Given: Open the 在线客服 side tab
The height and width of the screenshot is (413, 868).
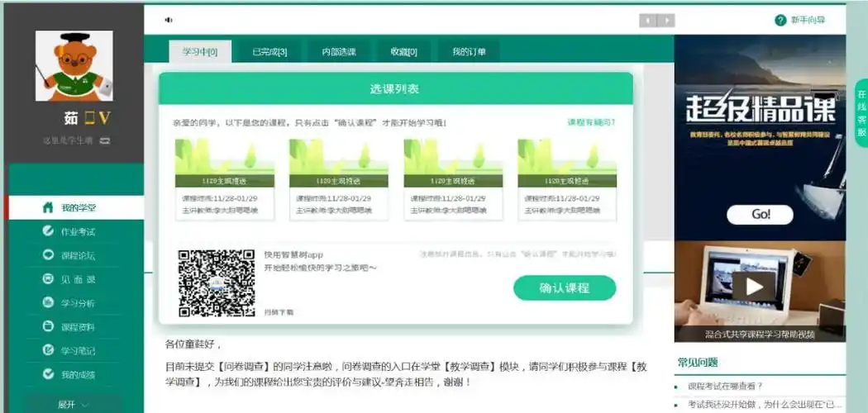Looking at the screenshot, I should 861,113.
